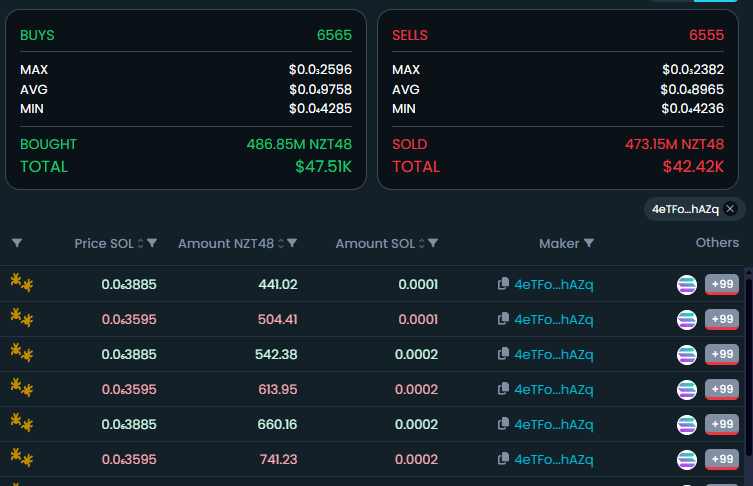The width and height of the screenshot is (753, 486).
Task: Click the +99 badge in 741.23 row
Action: 722,460
